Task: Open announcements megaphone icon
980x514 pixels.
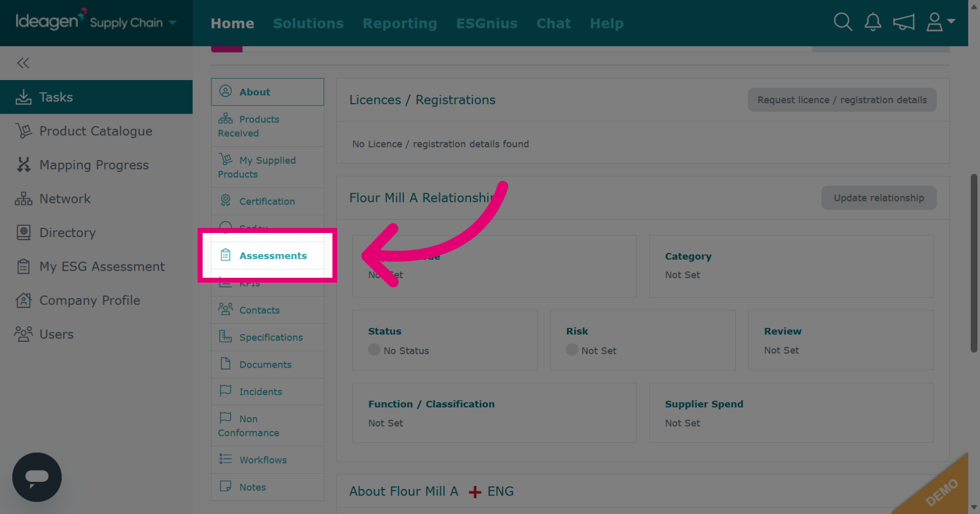Action: click(x=903, y=22)
